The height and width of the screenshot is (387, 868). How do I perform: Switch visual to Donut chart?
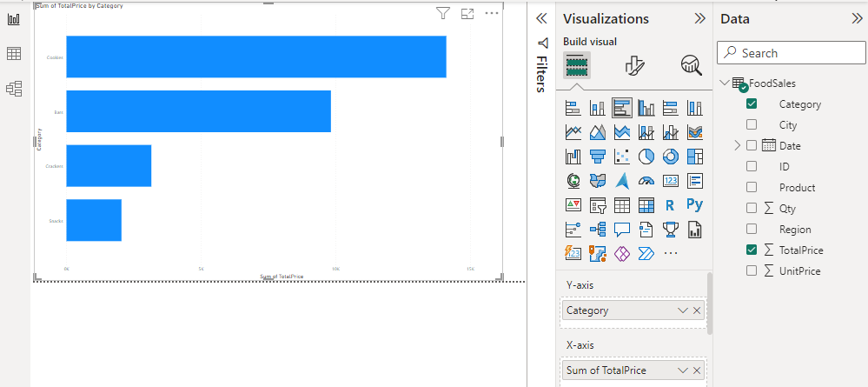click(x=671, y=157)
